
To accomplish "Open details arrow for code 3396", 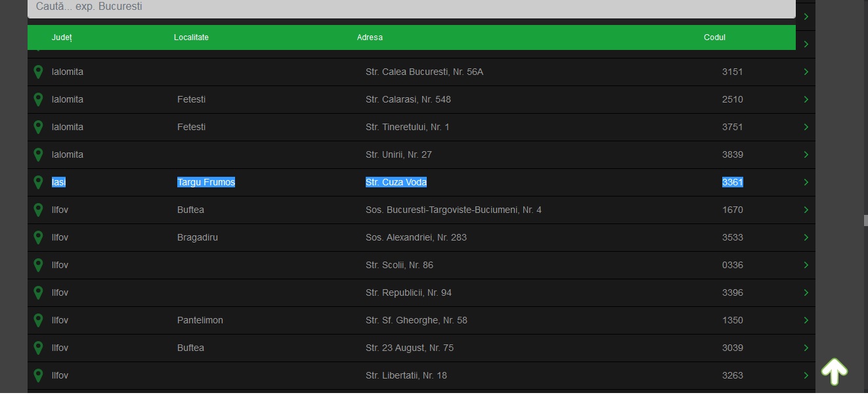I will (x=806, y=292).
